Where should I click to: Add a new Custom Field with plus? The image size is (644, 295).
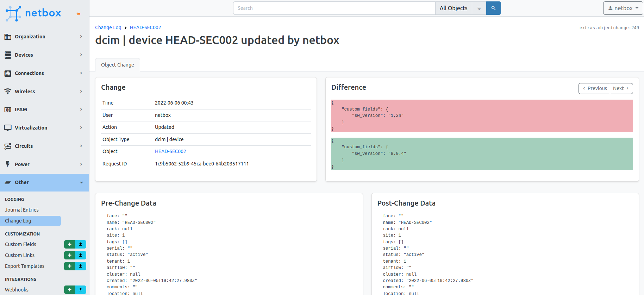pyautogui.click(x=69, y=244)
